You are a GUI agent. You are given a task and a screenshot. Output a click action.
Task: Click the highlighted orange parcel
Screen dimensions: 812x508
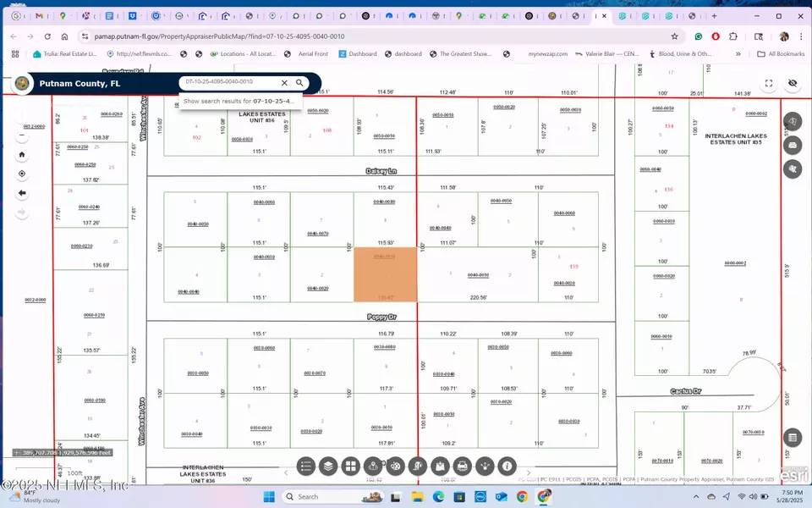(x=385, y=275)
